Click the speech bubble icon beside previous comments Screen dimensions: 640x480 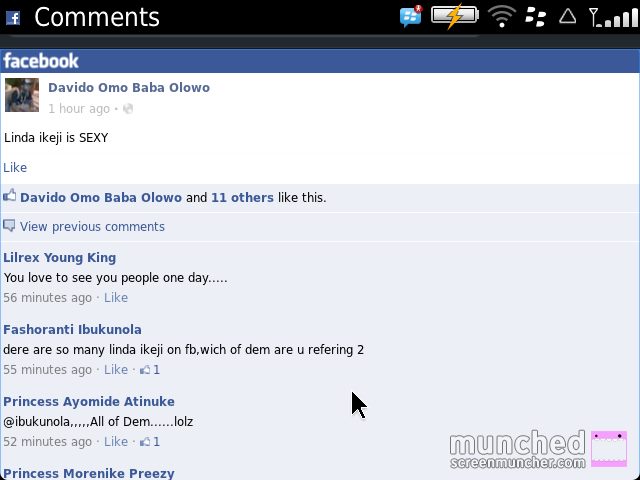click(x=9, y=226)
